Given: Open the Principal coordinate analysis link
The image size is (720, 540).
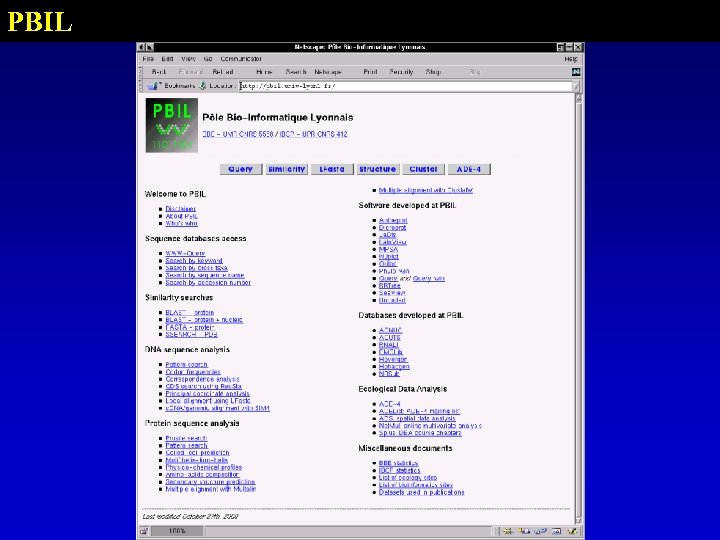Looking at the screenshot, I should click(208, 394).
